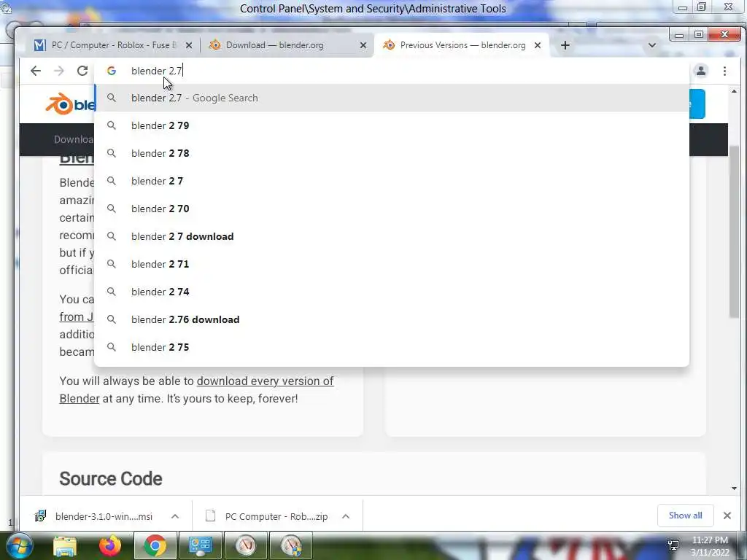The image size is (747, 560).
Task: Choose suggestion blender 2,7 - Google Search
Action: click(x=392, y=98)
